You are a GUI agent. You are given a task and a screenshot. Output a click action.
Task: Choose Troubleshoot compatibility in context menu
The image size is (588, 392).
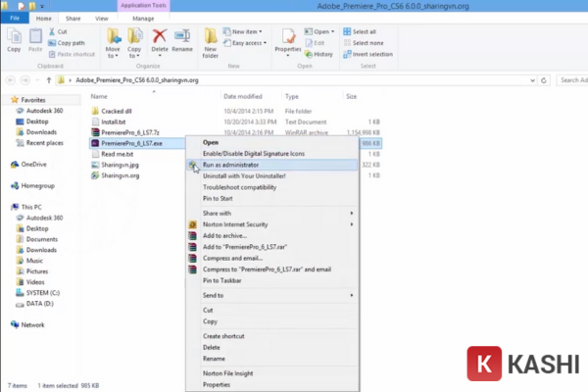[272, 187]
